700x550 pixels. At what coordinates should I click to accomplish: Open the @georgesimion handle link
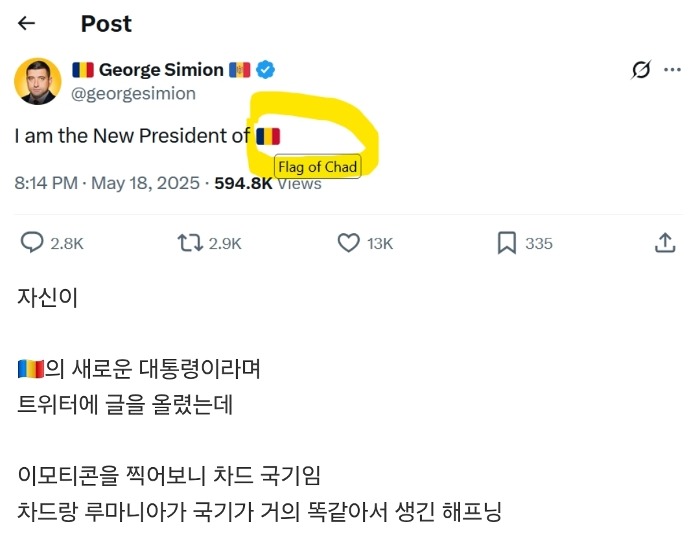click(x=133, y=93)
